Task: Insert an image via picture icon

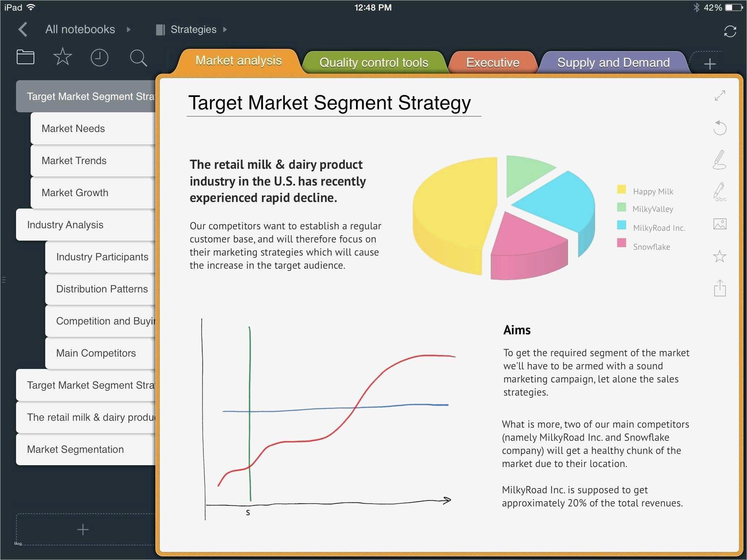Action: point(720,224)
